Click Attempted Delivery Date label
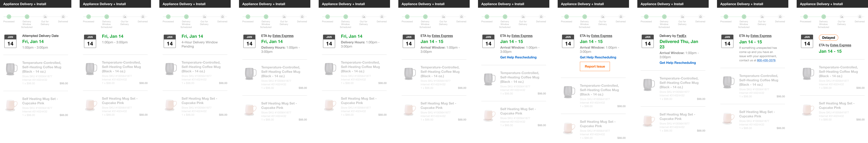This screenshot has width=868, height=143. (40, 36)
